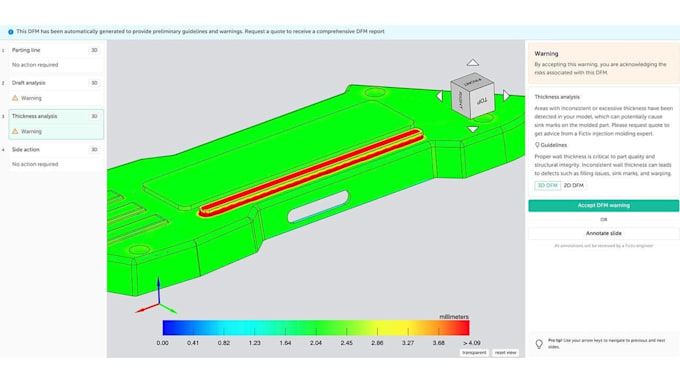Click the 'Warning' heading in right panel
Viewport: 680px width, 383px height.
[x=546, y=54]
